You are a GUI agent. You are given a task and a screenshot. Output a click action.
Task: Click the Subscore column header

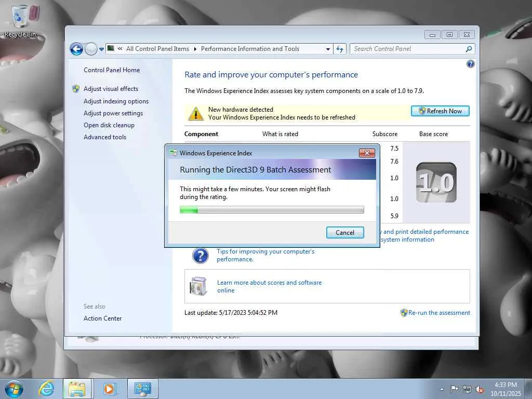pos(385,134)
